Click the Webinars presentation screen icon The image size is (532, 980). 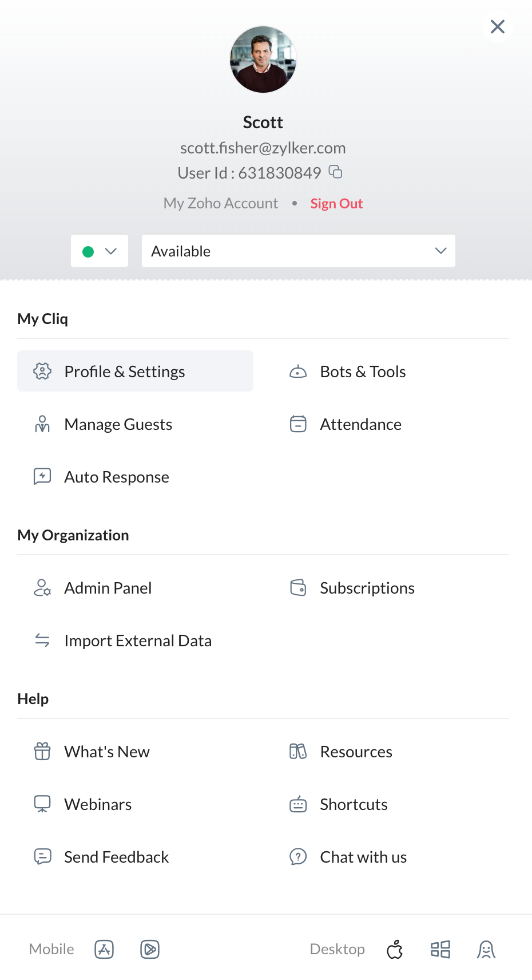click(42, 804)
